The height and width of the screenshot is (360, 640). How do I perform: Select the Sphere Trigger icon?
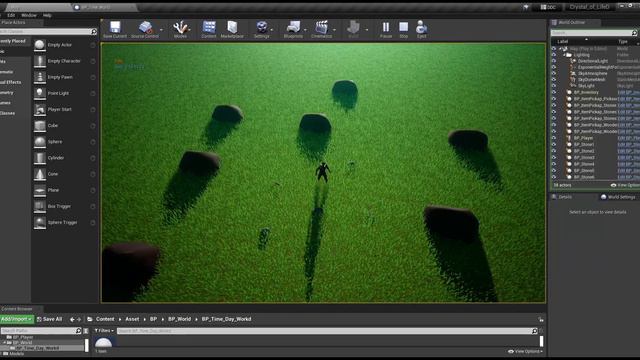click(x=40, y=222)
